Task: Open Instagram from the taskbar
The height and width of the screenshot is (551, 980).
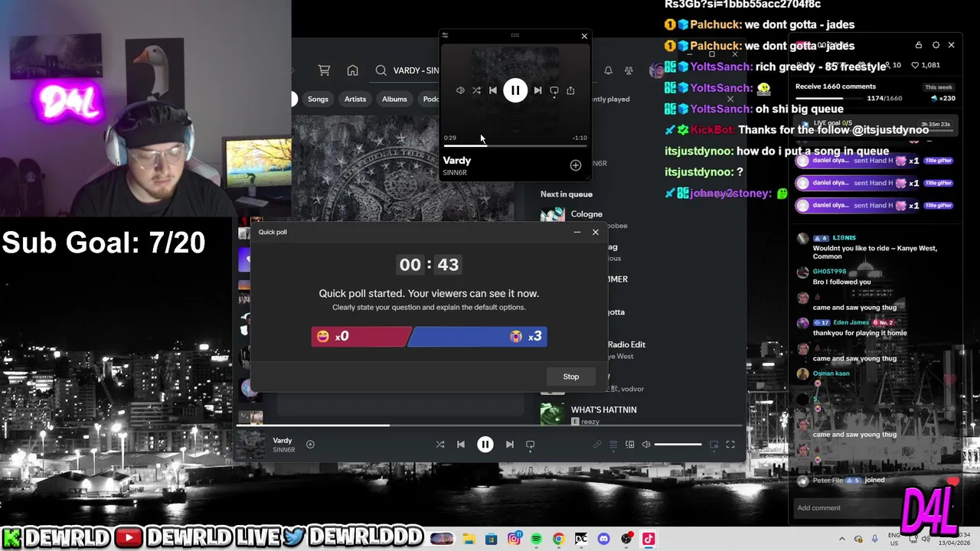Action: pos(514,539)
